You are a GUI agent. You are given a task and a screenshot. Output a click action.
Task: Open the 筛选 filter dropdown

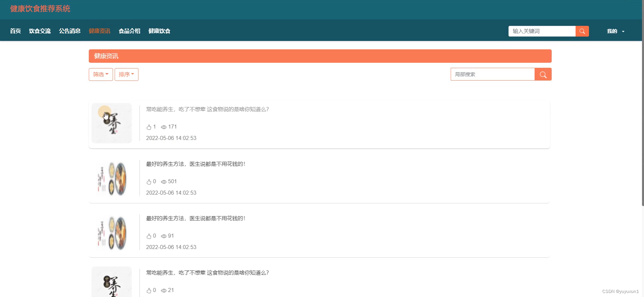coord(101,75)
